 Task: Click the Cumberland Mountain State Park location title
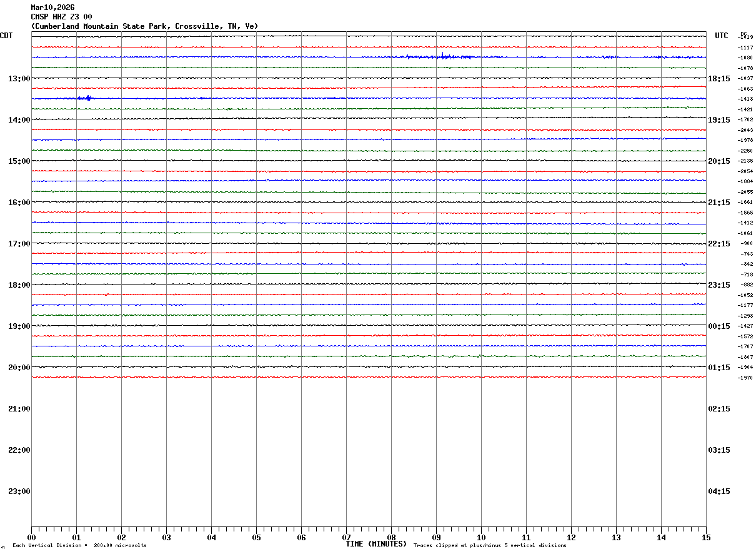144,26
